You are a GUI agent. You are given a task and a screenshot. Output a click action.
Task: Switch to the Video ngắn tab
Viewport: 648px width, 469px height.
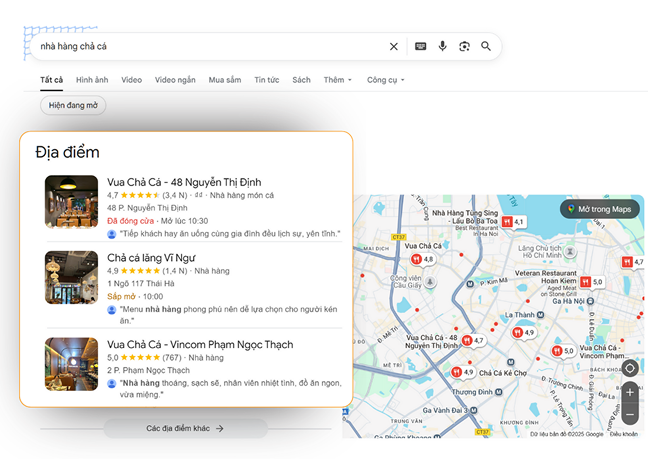pyautogui.click(x=175, y=80)
